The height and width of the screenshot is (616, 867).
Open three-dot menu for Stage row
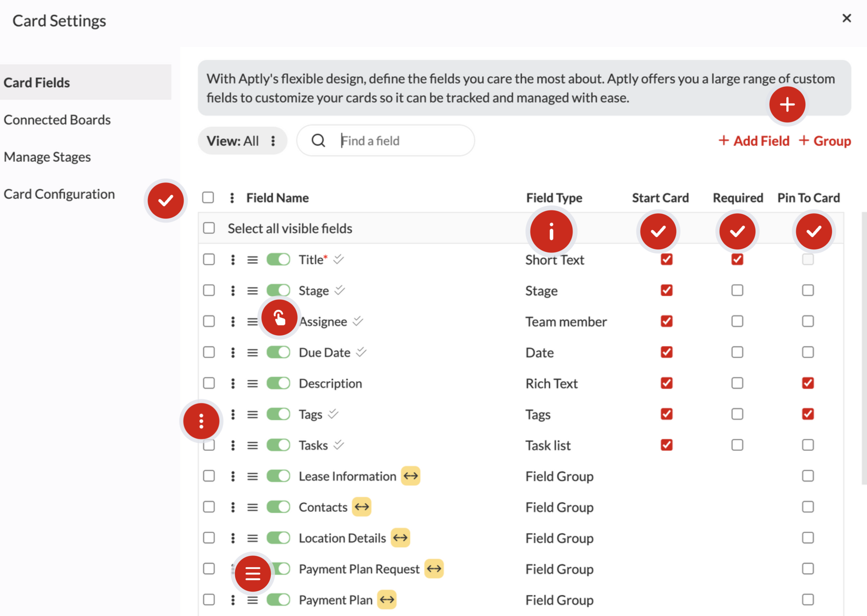click(233, 291)
